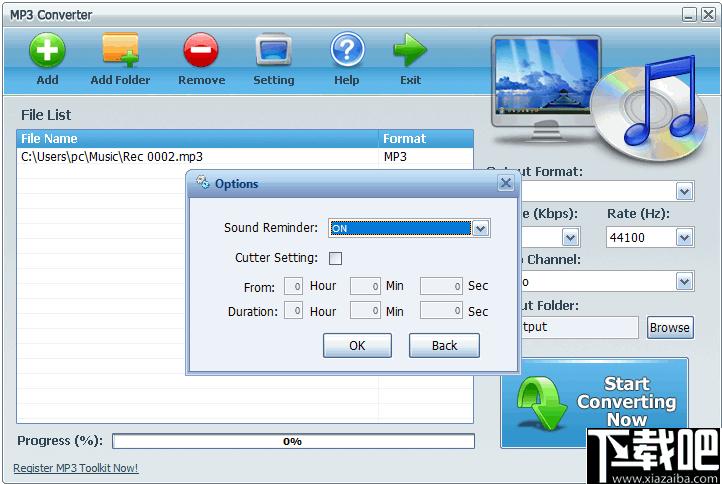Enable the Cutter Setting checkbox
The height and width of the screenshot is (484, 722).
coord(336,258)
